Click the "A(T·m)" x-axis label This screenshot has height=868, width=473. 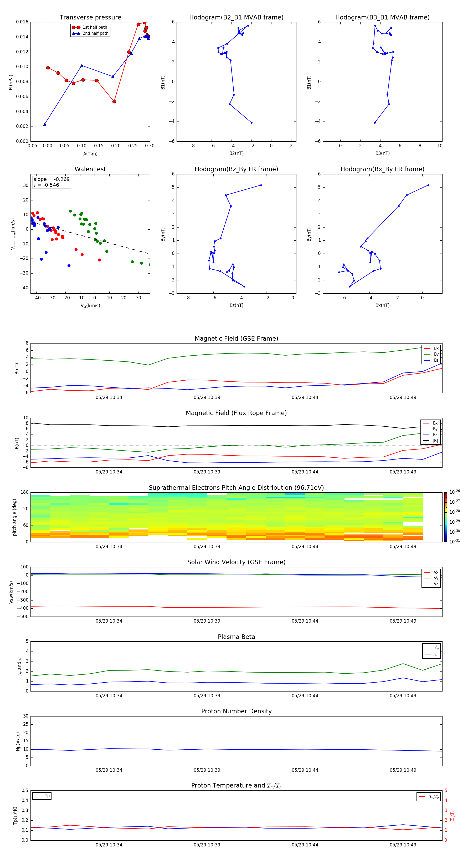90,154
